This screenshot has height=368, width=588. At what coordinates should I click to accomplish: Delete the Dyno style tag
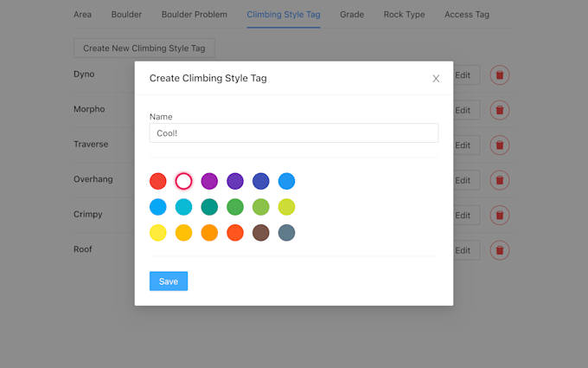[500, 75]
